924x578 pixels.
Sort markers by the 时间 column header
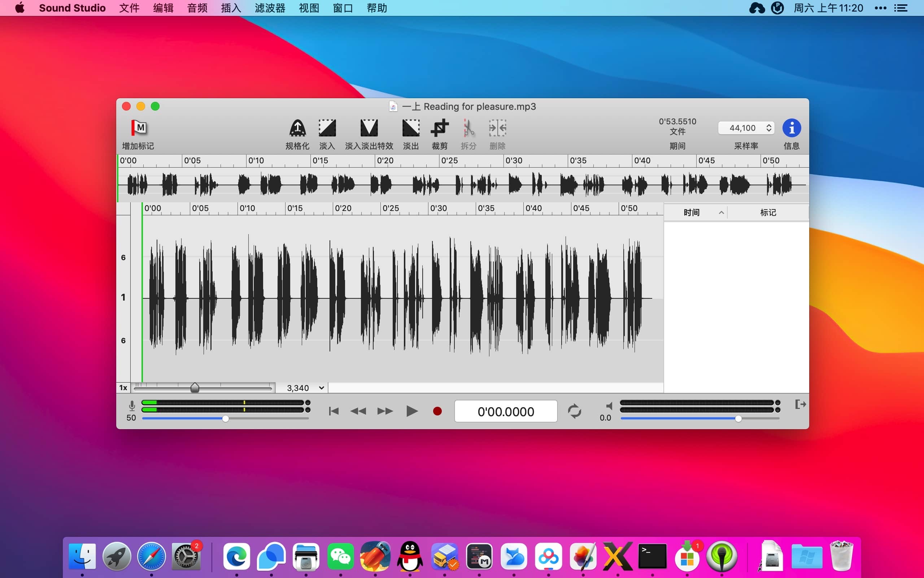(x=695, y=212)
